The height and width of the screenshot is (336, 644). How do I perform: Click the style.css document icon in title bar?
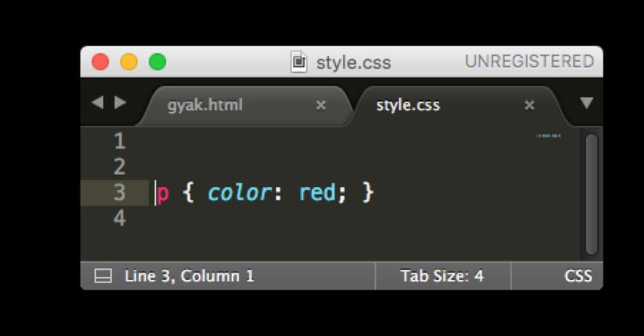(299, 62)
